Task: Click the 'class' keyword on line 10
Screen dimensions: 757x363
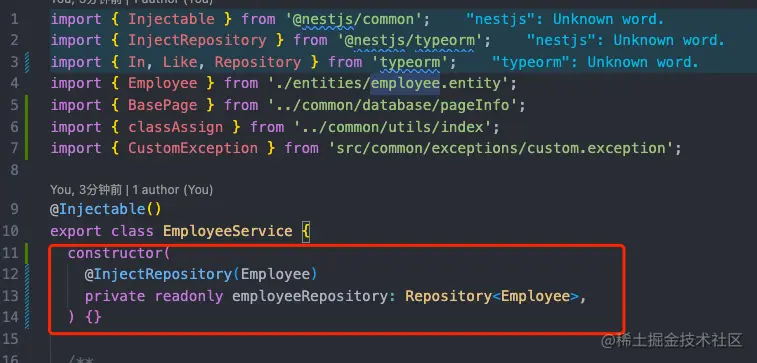Action: tap(132, 231)
